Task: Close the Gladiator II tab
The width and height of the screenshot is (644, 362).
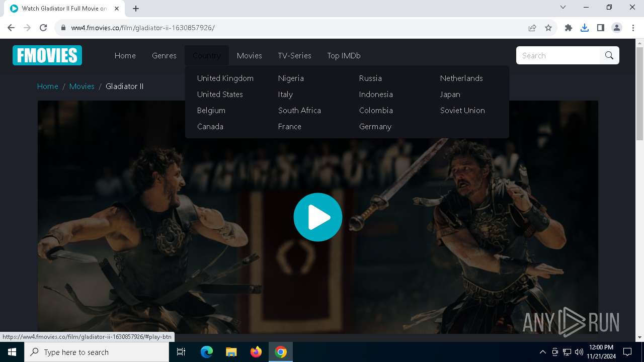Action: tap(117, 9)
